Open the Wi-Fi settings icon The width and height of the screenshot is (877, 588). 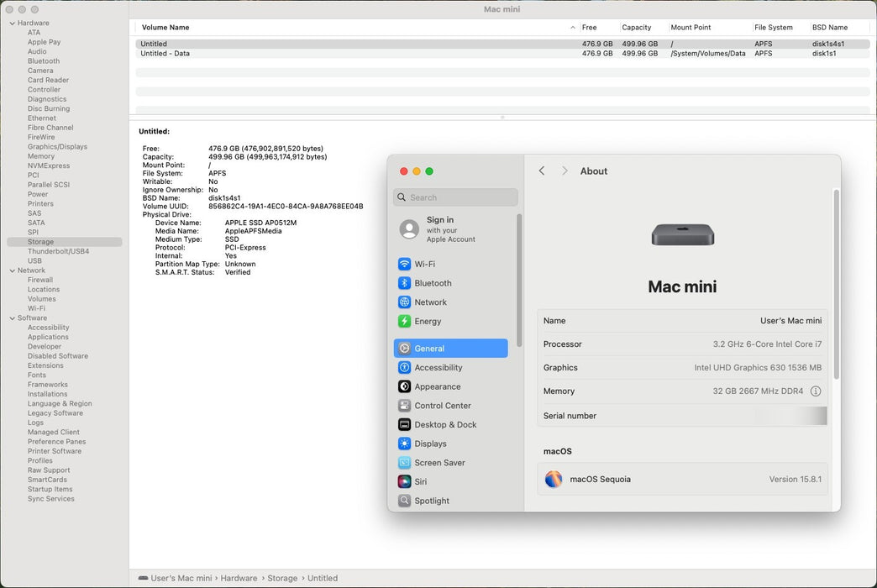click(404, 264)
